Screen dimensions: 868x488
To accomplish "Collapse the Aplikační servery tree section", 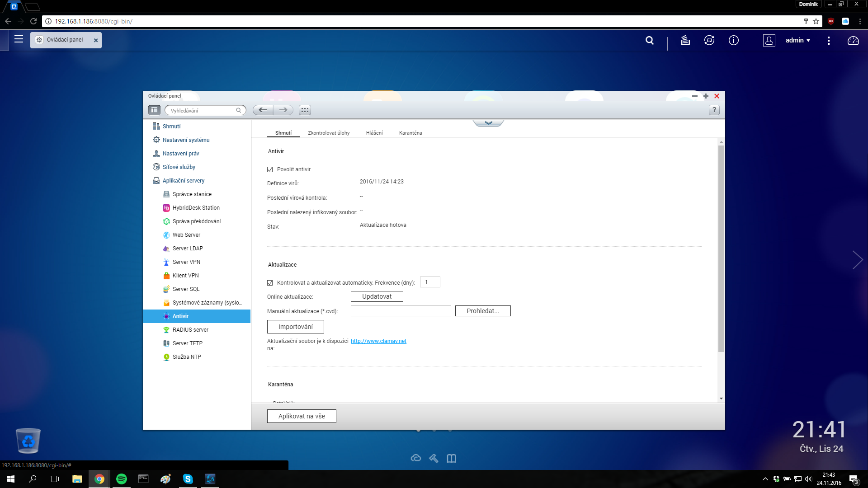I will point(183,180).
